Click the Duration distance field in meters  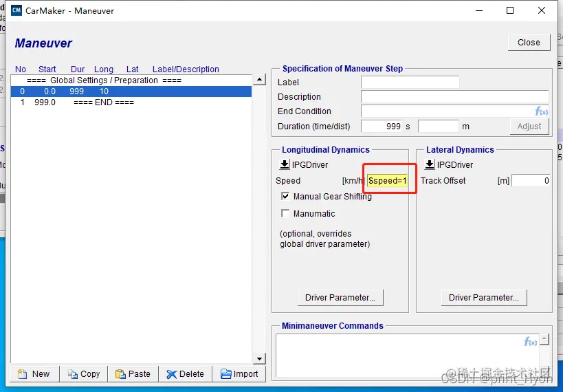click(x=439, y=127)
